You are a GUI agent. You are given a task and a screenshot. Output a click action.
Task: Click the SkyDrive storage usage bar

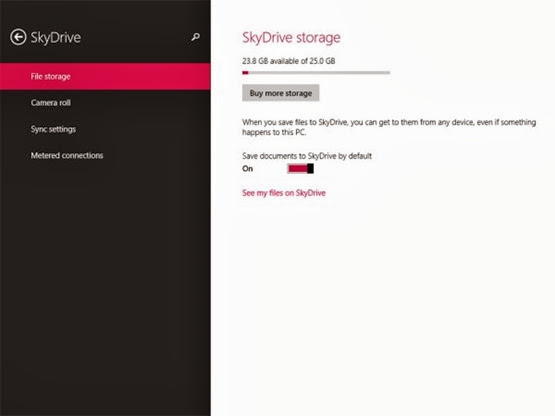(x=316, y=73)
